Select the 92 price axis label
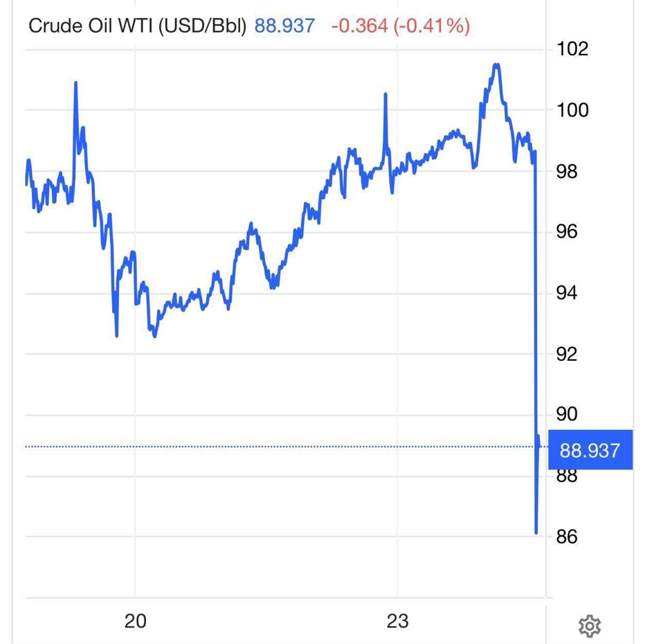 pos(567,354)
